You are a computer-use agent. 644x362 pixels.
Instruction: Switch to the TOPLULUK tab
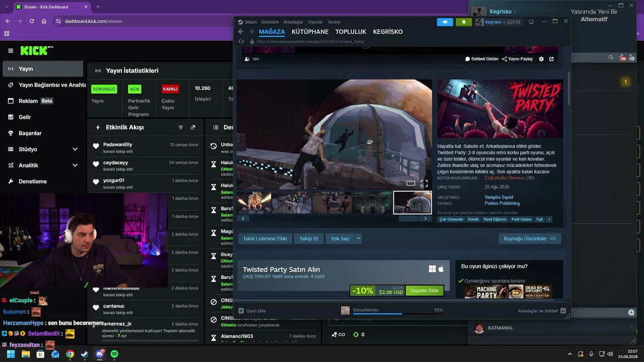(351, 32)
